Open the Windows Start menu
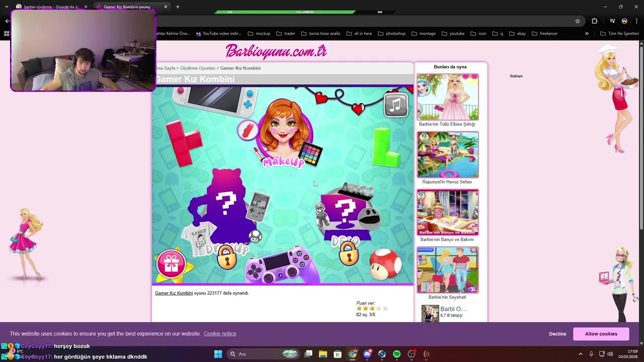Viewport: 644px width, 362px height. [x=218, y=354]
